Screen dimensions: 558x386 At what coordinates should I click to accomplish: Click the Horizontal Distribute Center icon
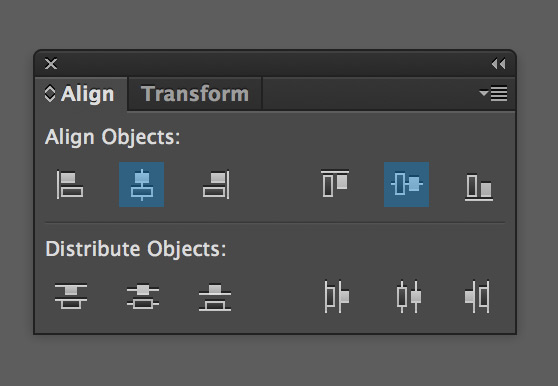409,297
